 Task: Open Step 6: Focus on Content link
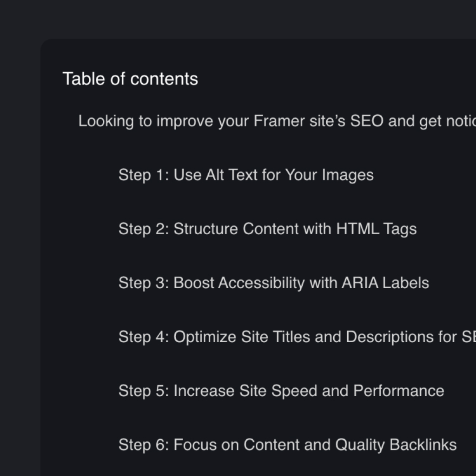pyautogui.click(x=288, y=444)
